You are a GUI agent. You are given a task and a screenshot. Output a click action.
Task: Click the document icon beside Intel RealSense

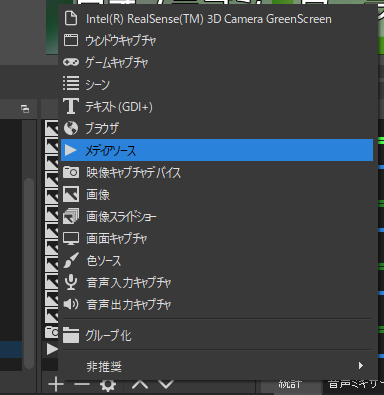click(71, 18)
